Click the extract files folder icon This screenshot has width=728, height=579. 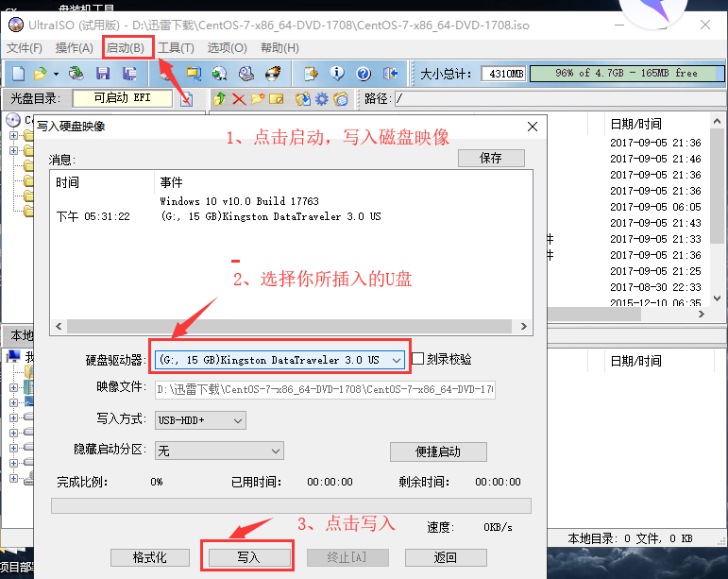(x=303, y=98)
